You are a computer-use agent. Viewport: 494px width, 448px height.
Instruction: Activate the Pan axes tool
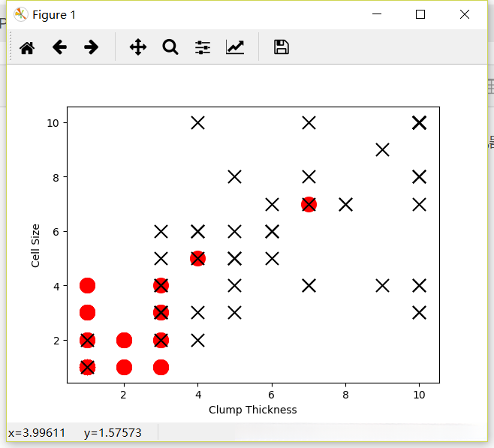click(138, 47)
